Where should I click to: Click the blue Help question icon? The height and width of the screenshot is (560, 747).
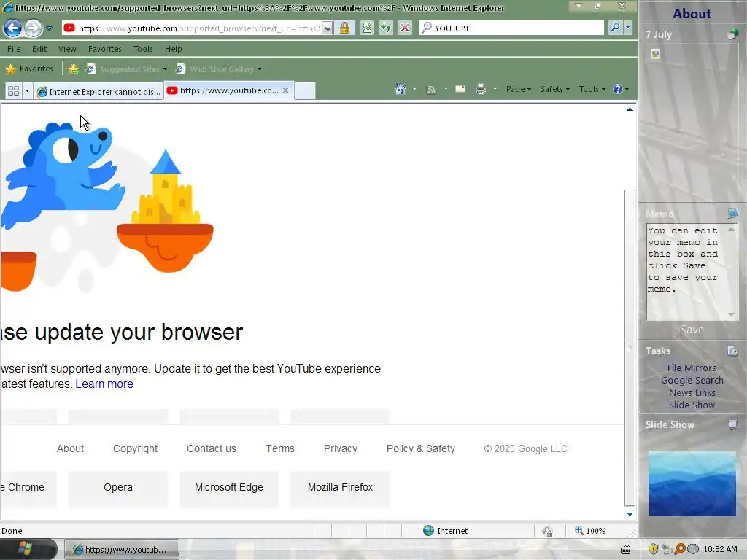(x=618, y=89)
